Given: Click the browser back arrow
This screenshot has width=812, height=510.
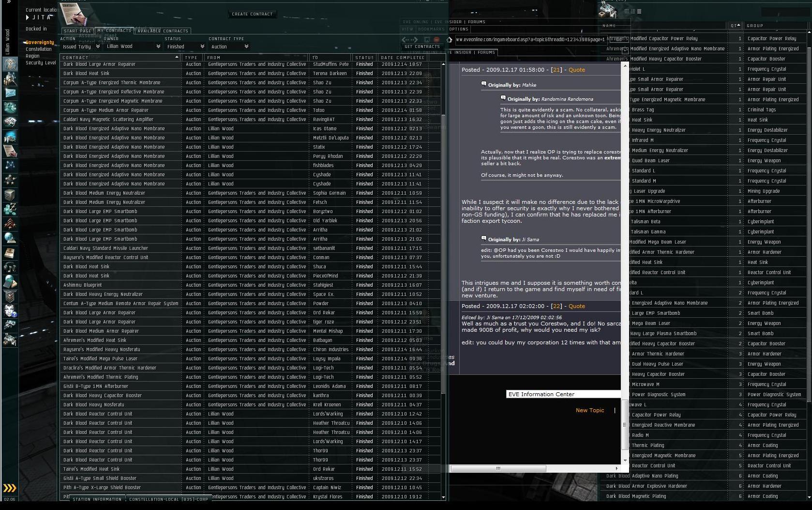Looking at the screenshot, I should (x=406, y=39).
